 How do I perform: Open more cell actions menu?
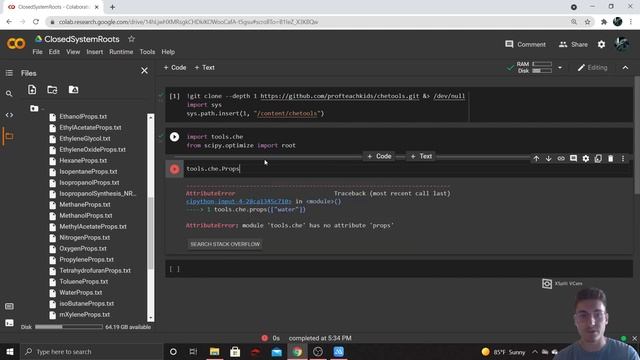[x=623, y=158]
